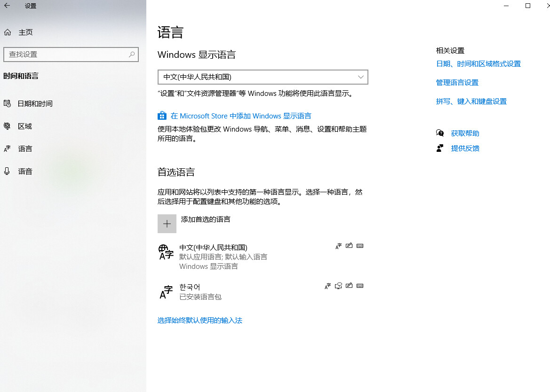Open 日期和时间 in the sidebar
This screenshot has height=392, width=550.
coord(35,104)
